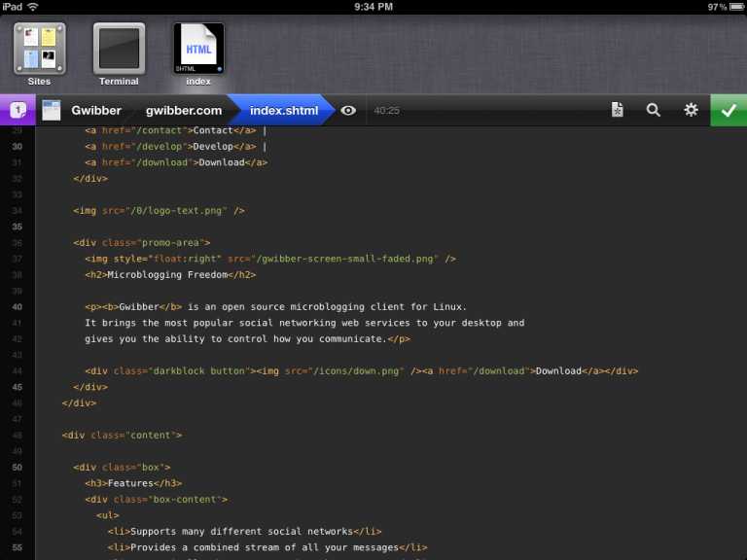
Task: Tap the purple tab count icon
Action: [x=18, y=110]
